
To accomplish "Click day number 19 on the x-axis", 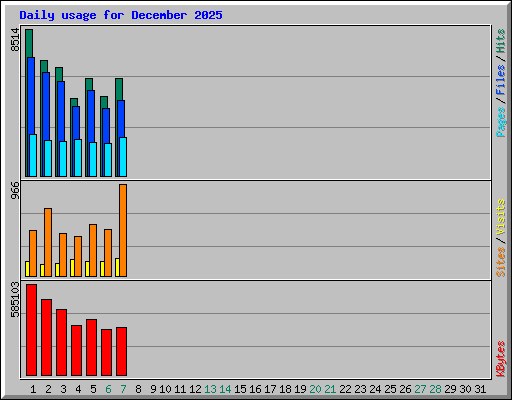I will [x=300, y=389].
